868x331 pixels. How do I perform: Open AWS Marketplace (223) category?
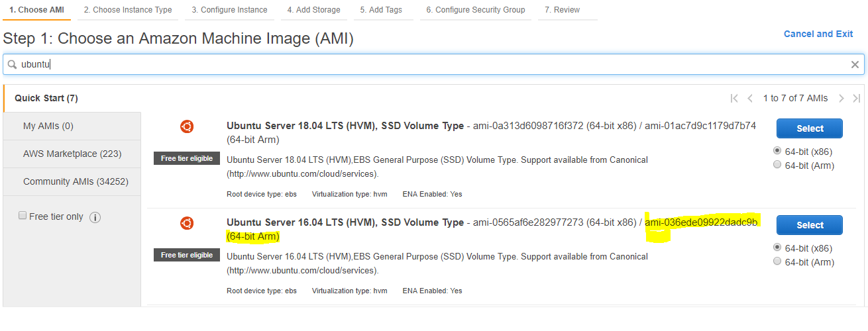[x=72, y=154]
